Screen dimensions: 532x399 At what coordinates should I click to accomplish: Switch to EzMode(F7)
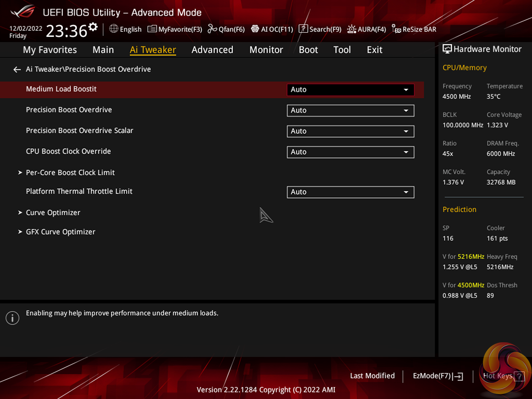pyautogui.click(x=437, y=376)
